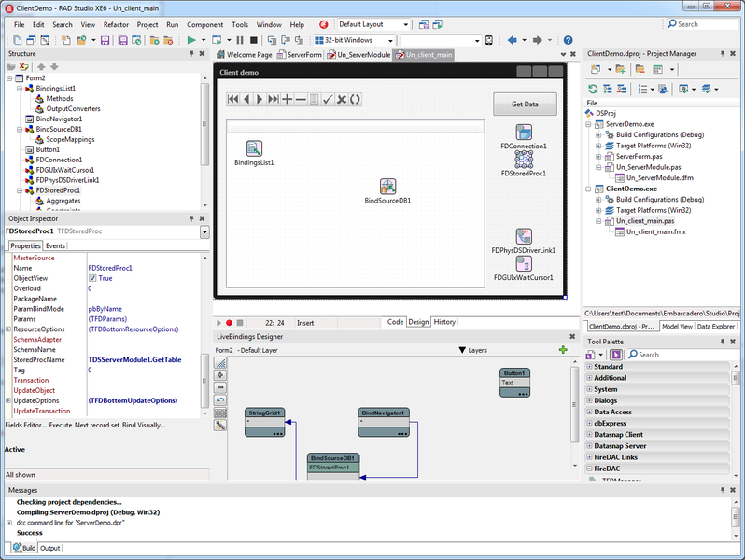Click the blue Help icon
The width and height of the screenshot is (745, 560).
[568, 40]
